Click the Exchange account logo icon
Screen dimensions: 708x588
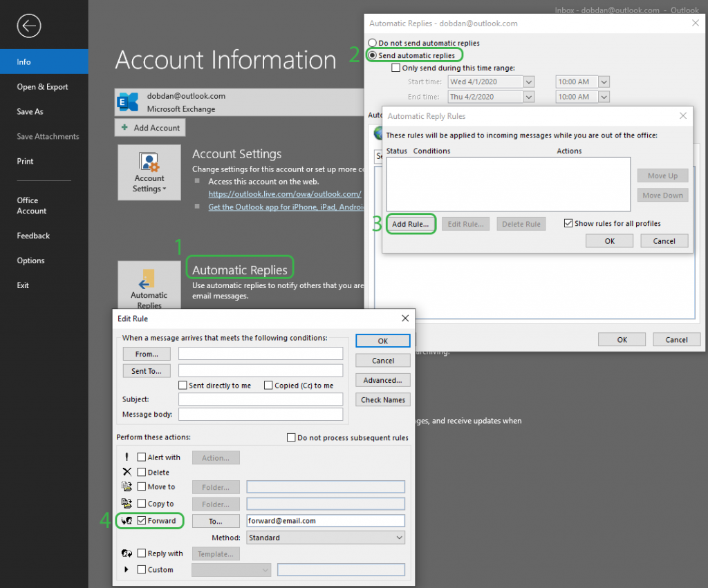[x=129, y=102]
